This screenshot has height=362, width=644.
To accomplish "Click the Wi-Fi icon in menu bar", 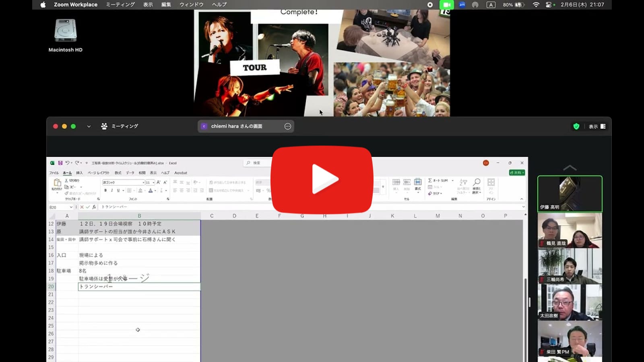I will point(536,5).
